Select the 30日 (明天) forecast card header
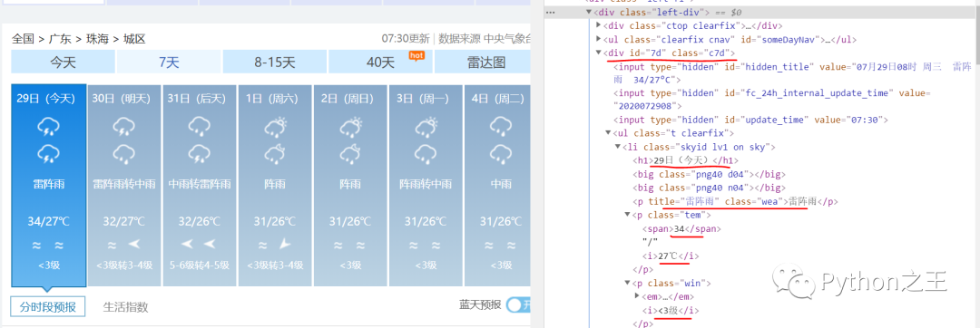Image resolution: width=980 pixels, height=328 pixels. click(x=122, y=99)
